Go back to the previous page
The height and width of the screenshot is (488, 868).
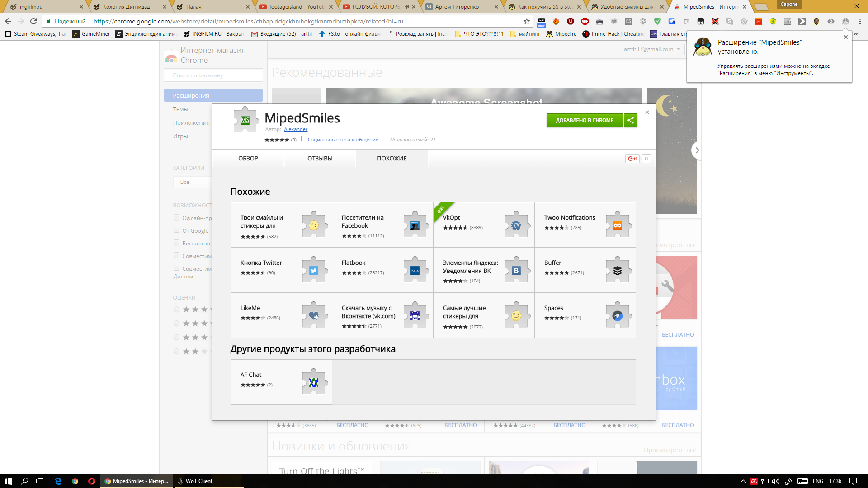tap(8, 21)
